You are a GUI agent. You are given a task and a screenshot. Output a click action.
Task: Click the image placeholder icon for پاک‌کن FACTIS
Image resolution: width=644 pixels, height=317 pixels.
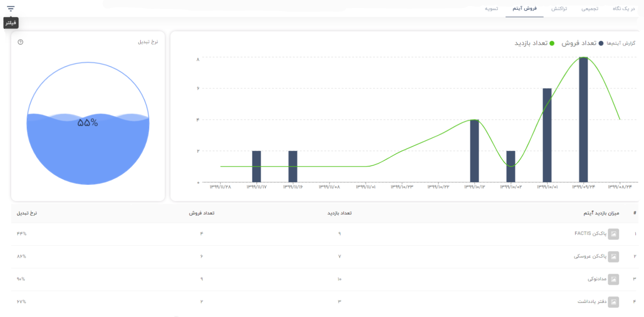tap(613, 234)
